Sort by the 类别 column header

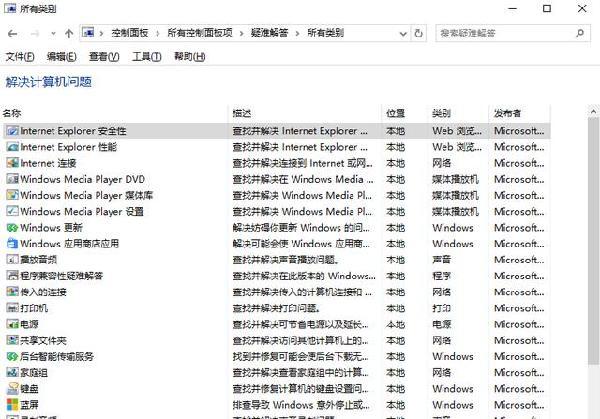[x=441, y=113]
